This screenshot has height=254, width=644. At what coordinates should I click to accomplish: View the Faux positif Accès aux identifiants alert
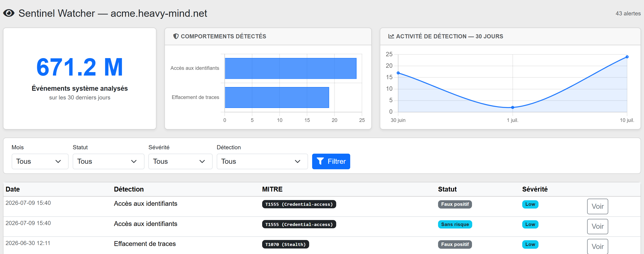pos(597,206)
